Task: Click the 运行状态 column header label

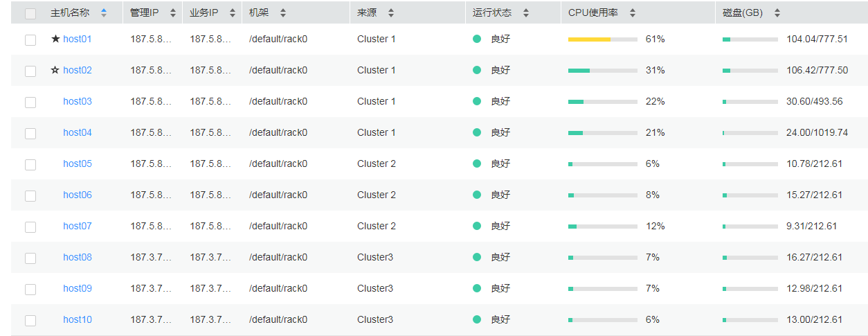Action: pos(492,13)
